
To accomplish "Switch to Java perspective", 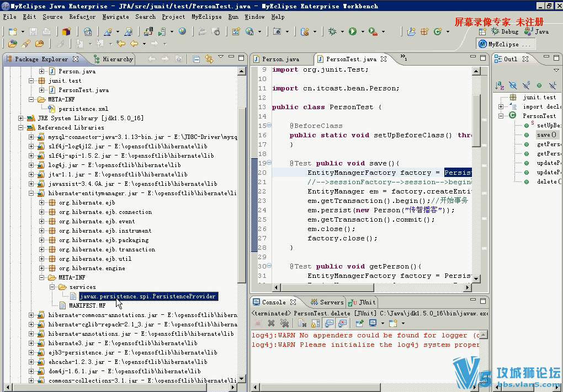I will pyautogui.click(x=537, y=31).
